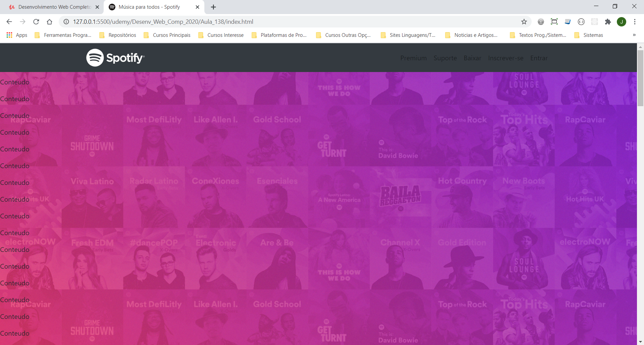The image size is (644, 345).
Task: Open a new browser tab
Action: pyautogui.click(x=213, y=7)
